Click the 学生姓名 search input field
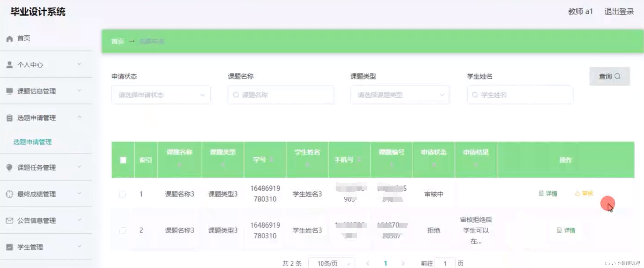 pos(520,95)
